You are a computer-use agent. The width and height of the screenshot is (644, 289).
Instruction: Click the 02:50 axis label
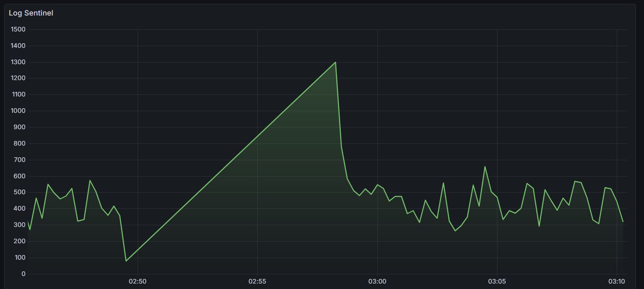[x=138, y=281]
